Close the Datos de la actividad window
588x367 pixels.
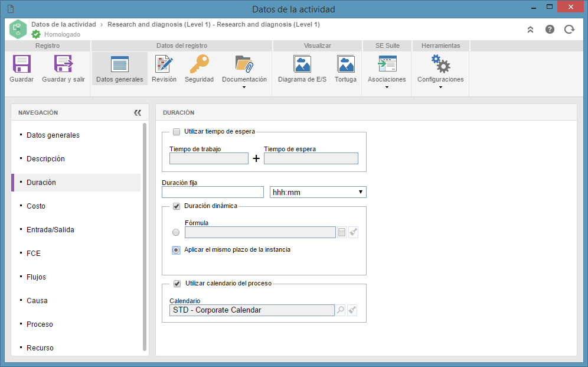tap(571, 7)
